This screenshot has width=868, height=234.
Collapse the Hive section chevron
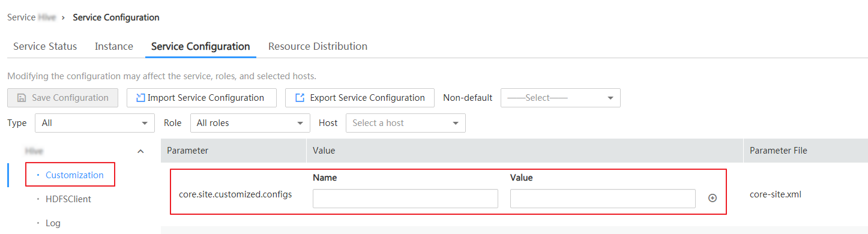tap(140, 151)
